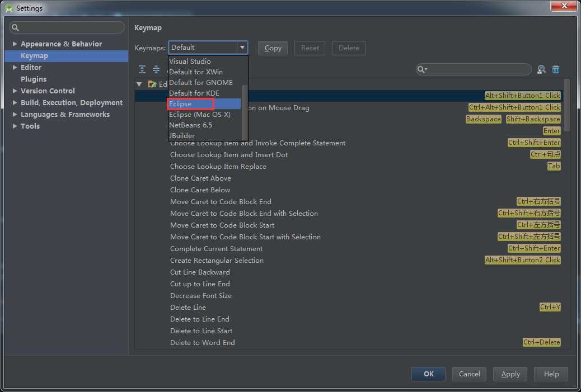Close the Settings dialog window
The height and width of the screenshot is (392, 581).
564,6
